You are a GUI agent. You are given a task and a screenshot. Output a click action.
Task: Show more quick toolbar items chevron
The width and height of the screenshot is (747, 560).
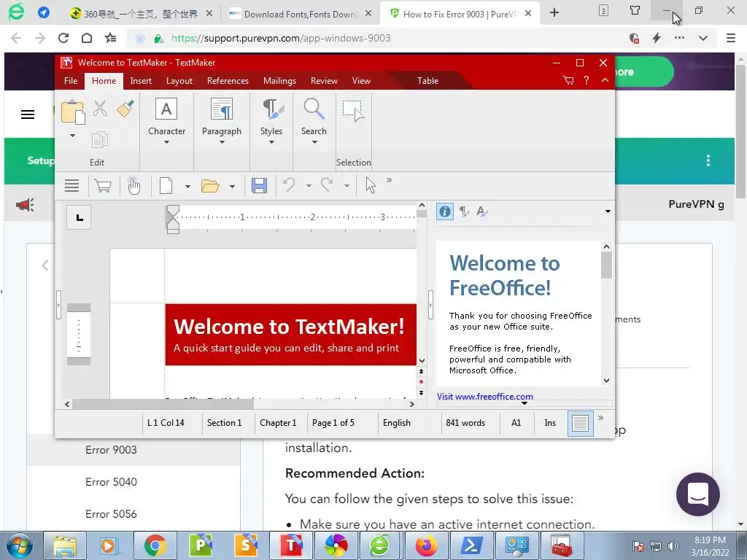[390, 180]
